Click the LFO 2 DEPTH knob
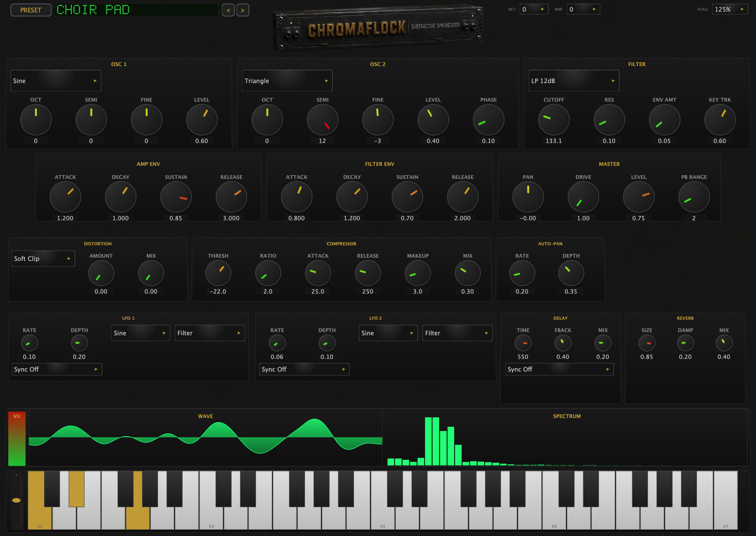The width and height of the screenshot is (756, 536). coord(327,343)
